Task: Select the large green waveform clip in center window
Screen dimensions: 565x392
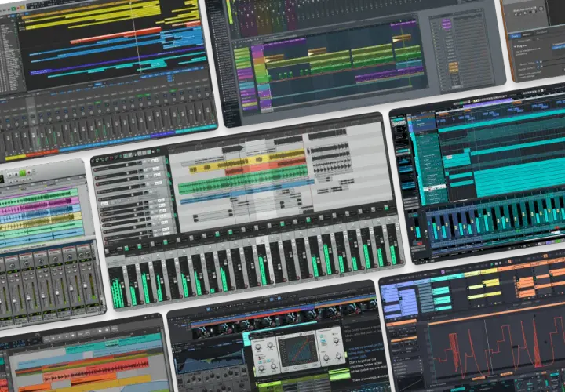Action: (x=245, y=180)
